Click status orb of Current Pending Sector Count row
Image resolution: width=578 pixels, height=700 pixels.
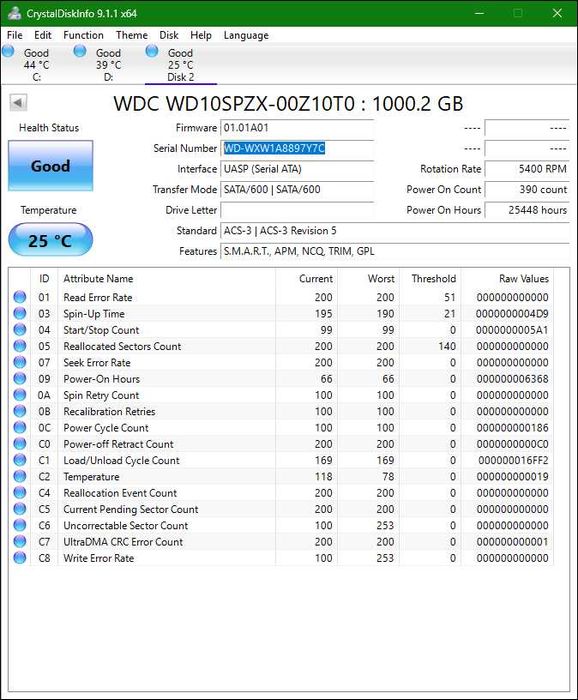click(20, 509)
